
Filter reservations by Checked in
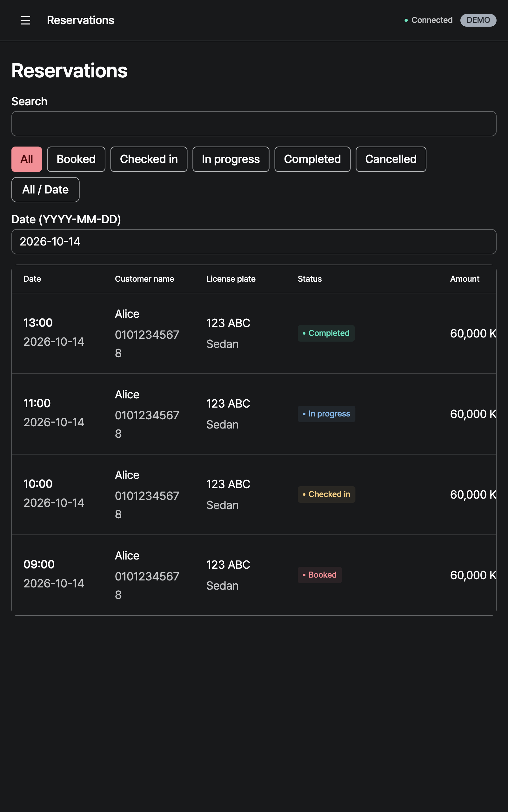(149, 159)
